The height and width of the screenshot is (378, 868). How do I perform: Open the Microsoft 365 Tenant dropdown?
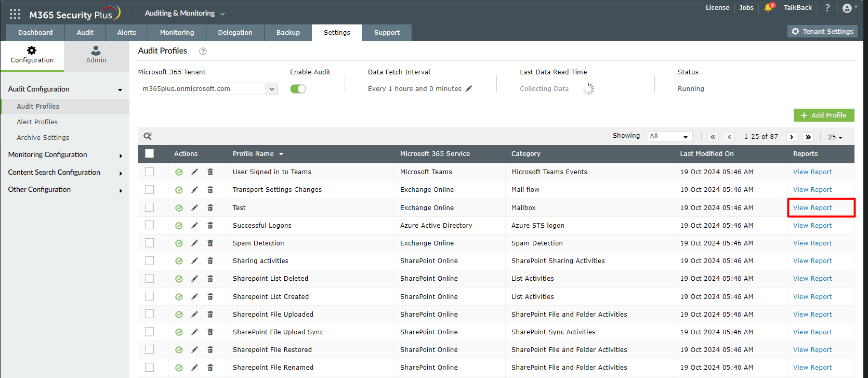click(x=208, y=89)
